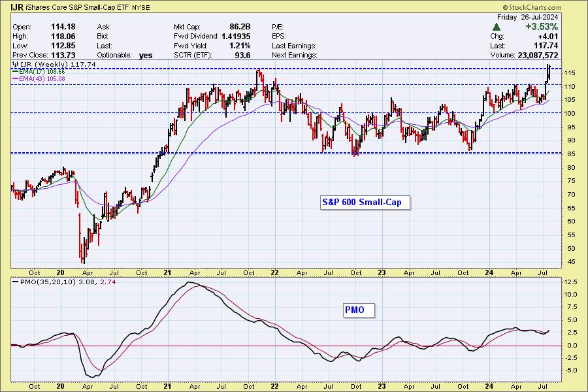The height and width of the screenshot is (392, 588).
Task: Click the +3.53% percent change
Action: (x=542, y=27)
